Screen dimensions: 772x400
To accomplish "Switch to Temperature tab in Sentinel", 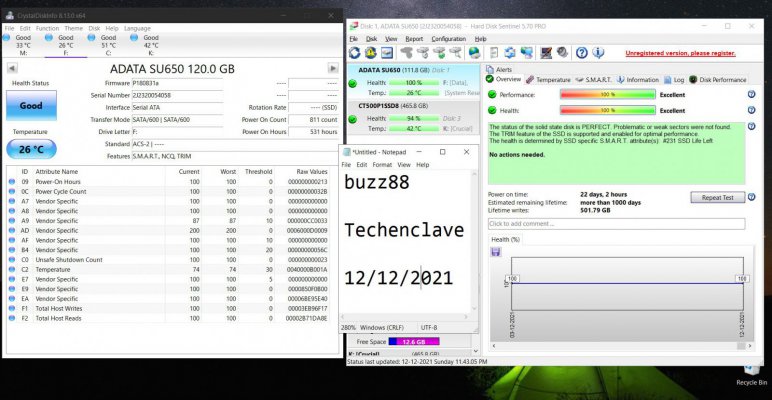I will [548, 79].
